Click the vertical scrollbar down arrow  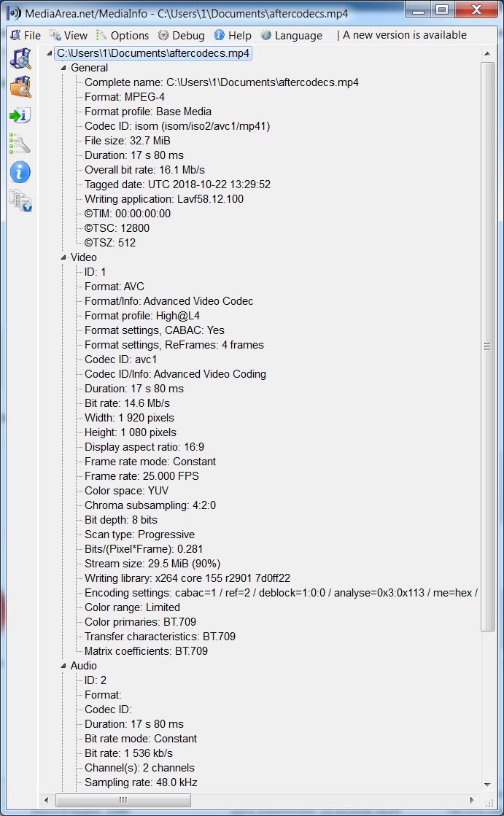[x=487, y=784]
